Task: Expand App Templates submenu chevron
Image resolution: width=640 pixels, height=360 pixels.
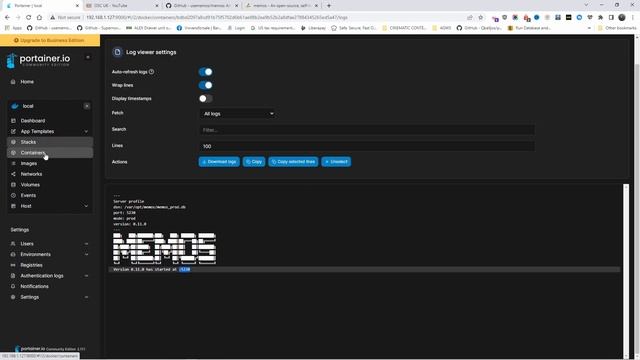Action: 86,131
